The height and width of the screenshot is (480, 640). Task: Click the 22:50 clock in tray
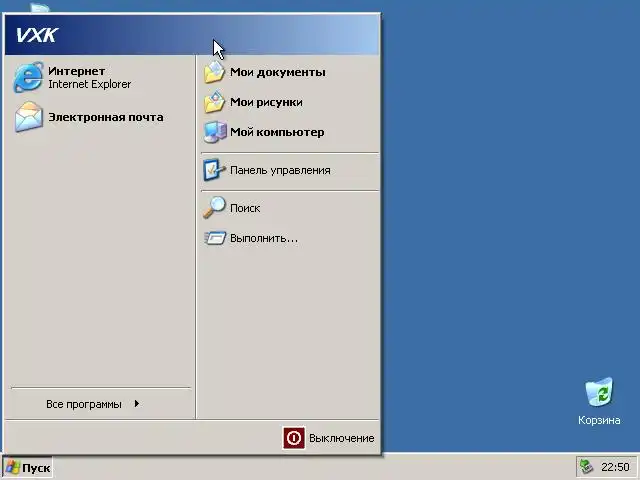tap(615, 467)
